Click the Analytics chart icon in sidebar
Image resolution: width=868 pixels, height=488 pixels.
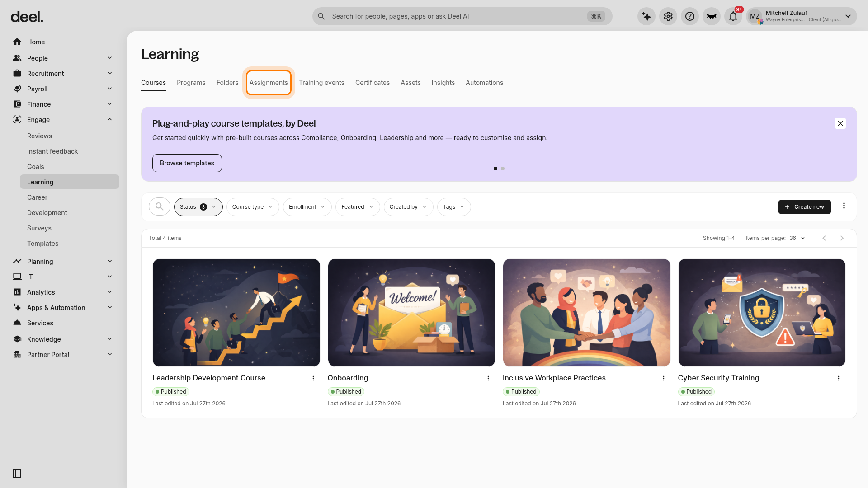tap(17, 292)
